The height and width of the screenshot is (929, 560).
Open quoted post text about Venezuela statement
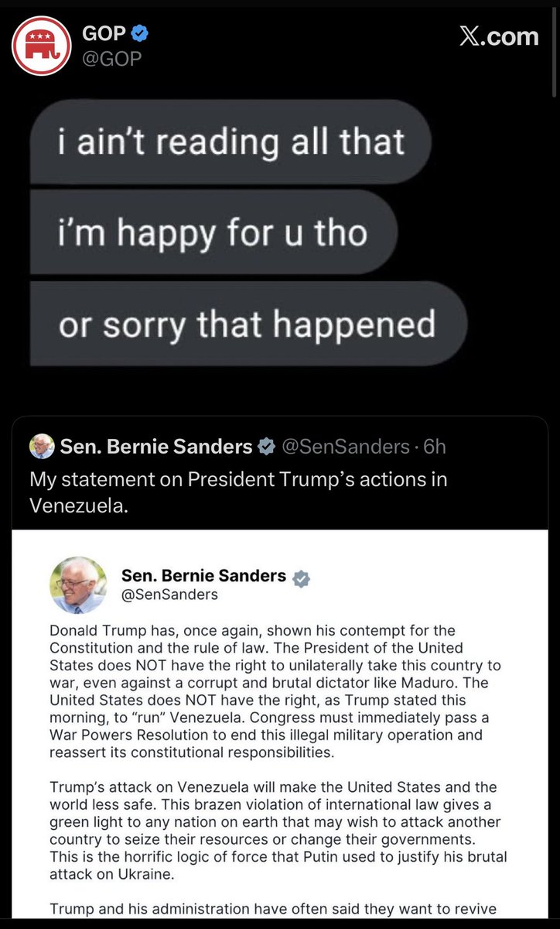pos(238,492)
